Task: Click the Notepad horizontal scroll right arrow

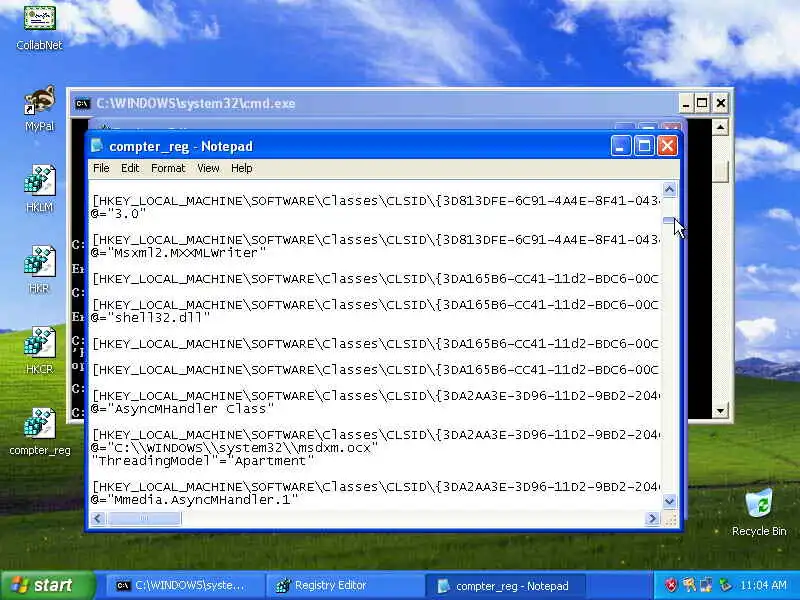Action: [652, 518]
